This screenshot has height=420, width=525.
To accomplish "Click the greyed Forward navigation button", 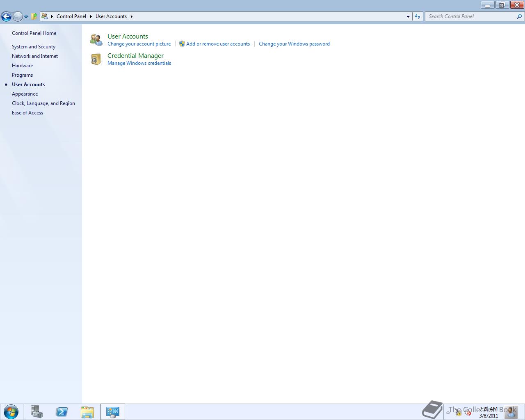I will tap(18, 16).
